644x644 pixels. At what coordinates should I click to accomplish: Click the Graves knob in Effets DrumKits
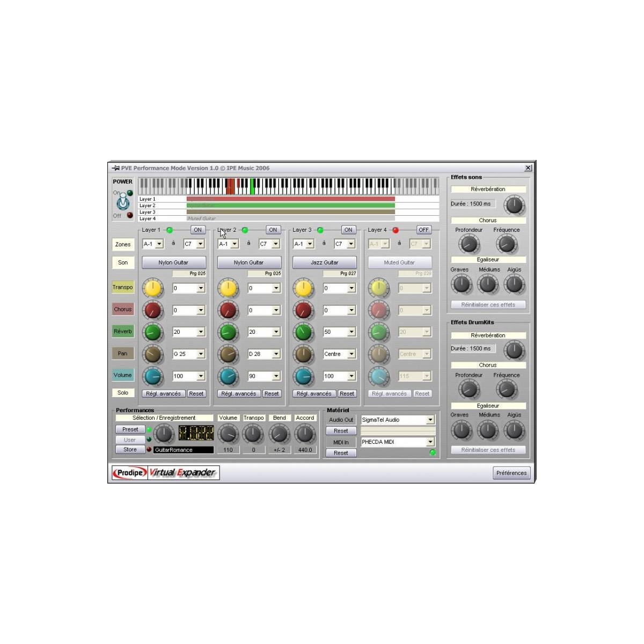click(x=461, y=430)
